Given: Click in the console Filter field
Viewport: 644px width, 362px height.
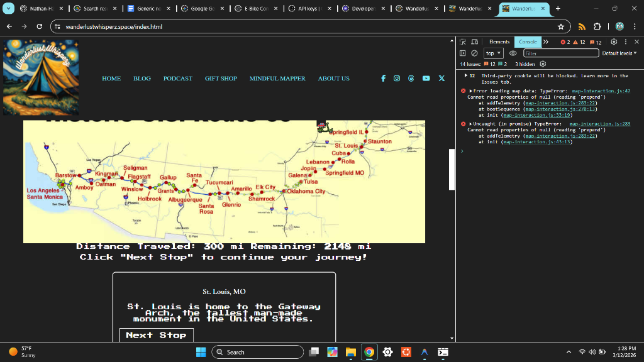Looking at the screenshot, I should click(560, 53).
